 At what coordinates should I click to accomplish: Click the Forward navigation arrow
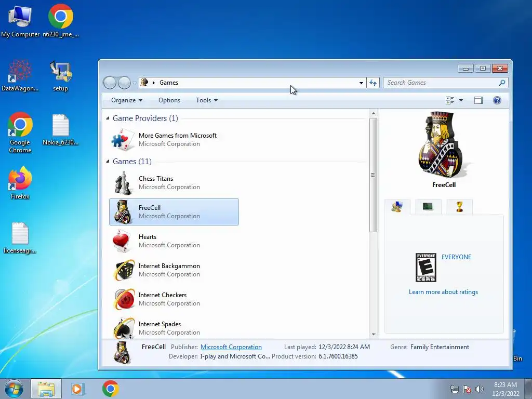pyautogui.click(x=124, y=83)
